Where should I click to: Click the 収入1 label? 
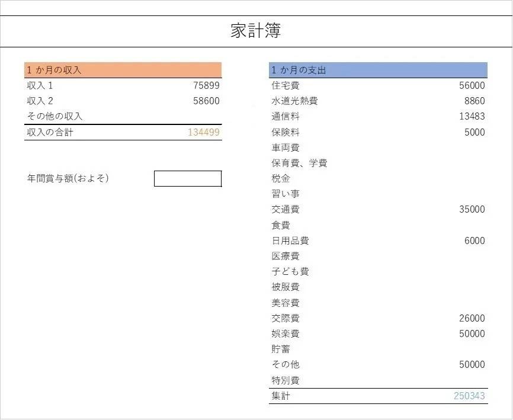click(x=40, y=86)
